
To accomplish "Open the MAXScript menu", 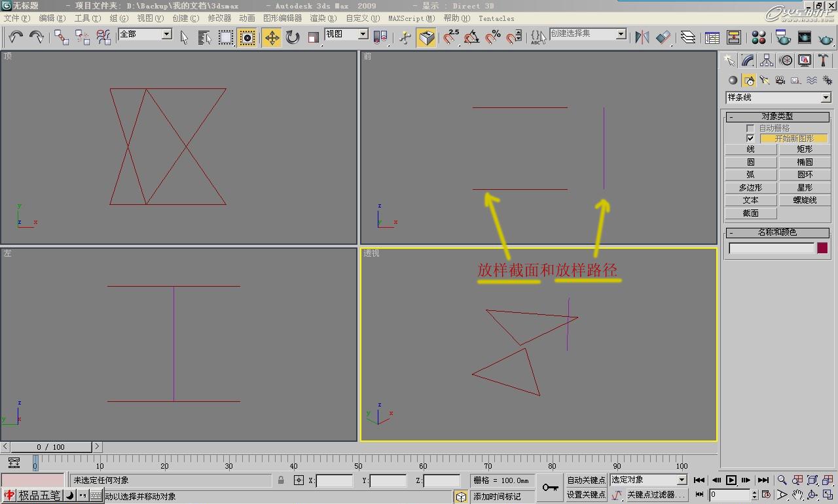I will [411, 18].
